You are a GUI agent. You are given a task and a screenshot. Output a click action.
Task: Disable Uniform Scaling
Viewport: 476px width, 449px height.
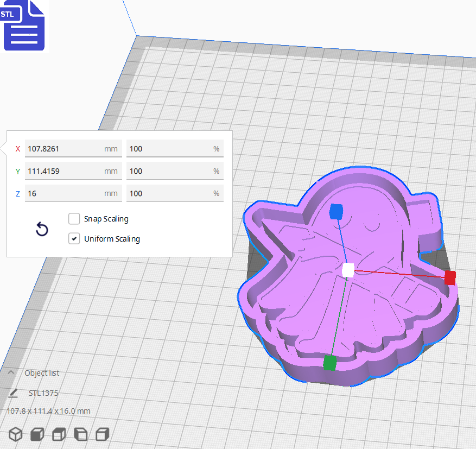tap(74, 238)
